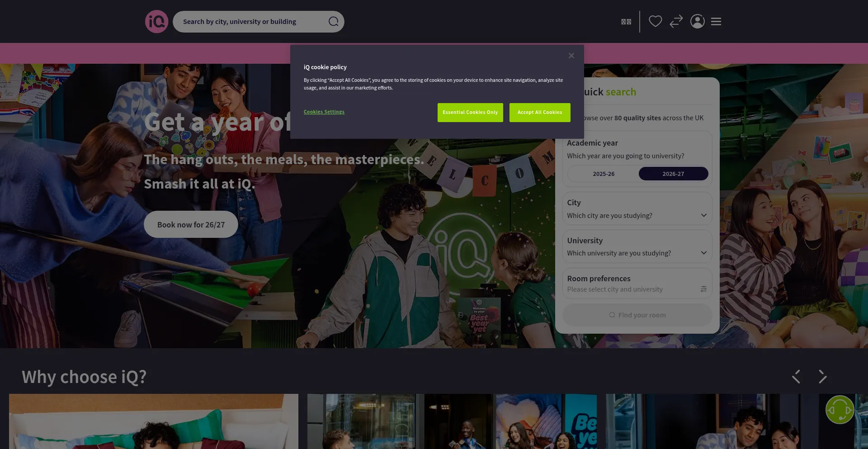Click Accept All Cookies button
The height and width of the screenshot is (449, 868).
(539, 113)
